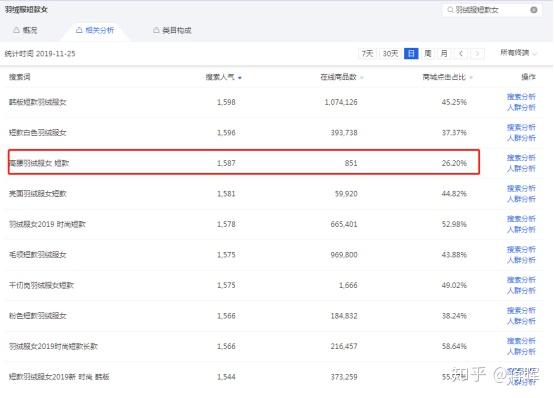Click the 类目构成 tab icon

click(x=156, y=30)
